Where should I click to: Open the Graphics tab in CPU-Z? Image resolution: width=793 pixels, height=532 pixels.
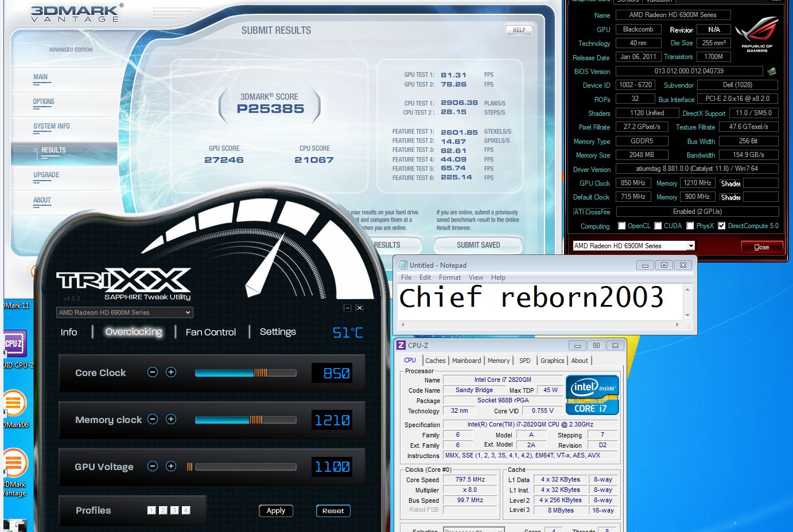(553, 361)
